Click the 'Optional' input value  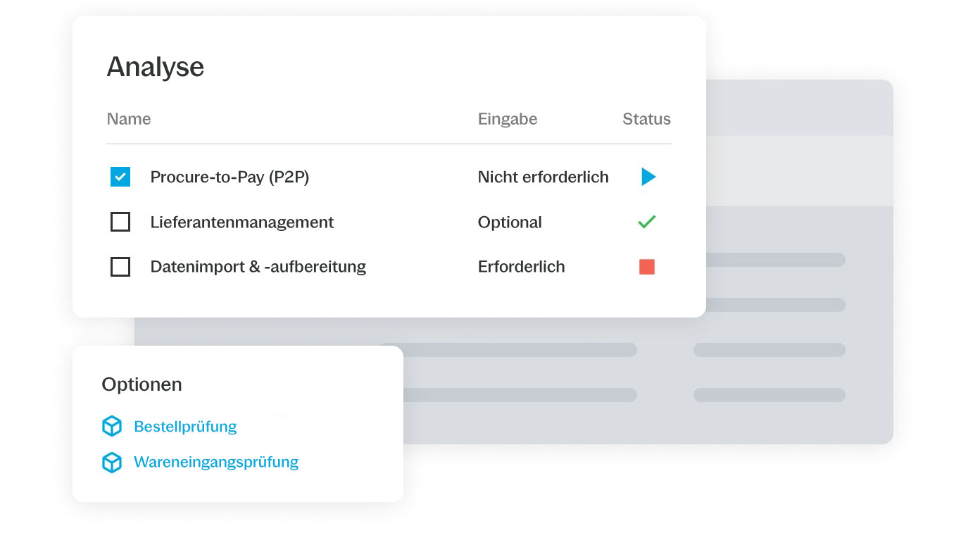pyautogui.click(x=510, y=222)
